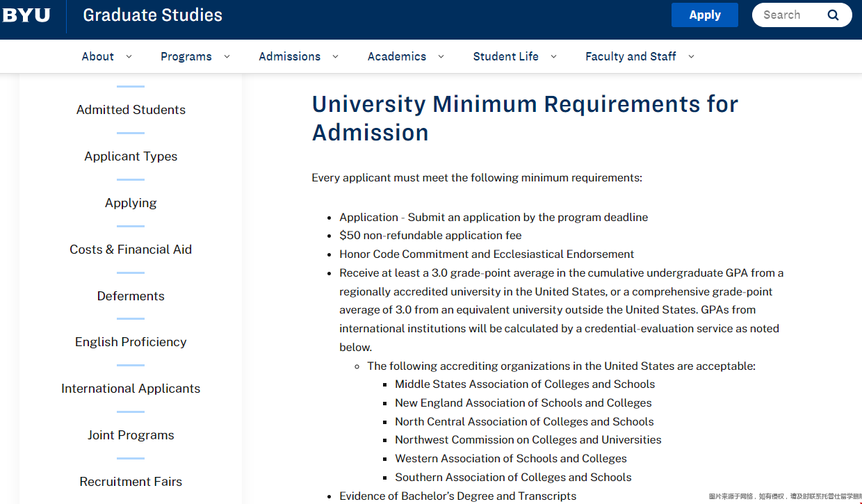The width and height of the screenshot is (862, 504).
Task: Open International Applicants sidebar link
Action: pos(131,389)
